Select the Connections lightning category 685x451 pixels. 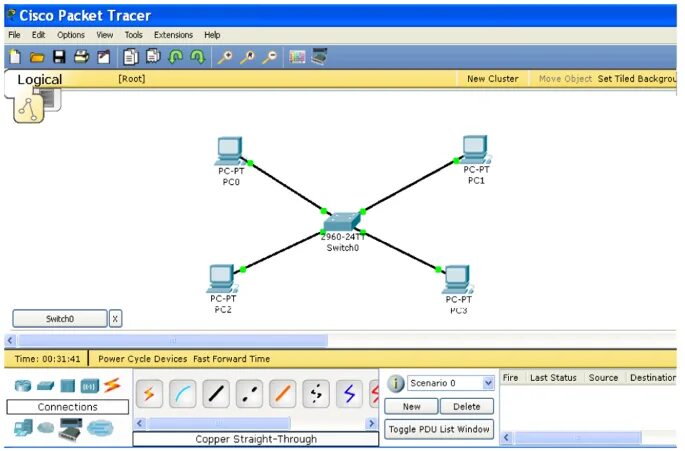(x=112, y=385)
